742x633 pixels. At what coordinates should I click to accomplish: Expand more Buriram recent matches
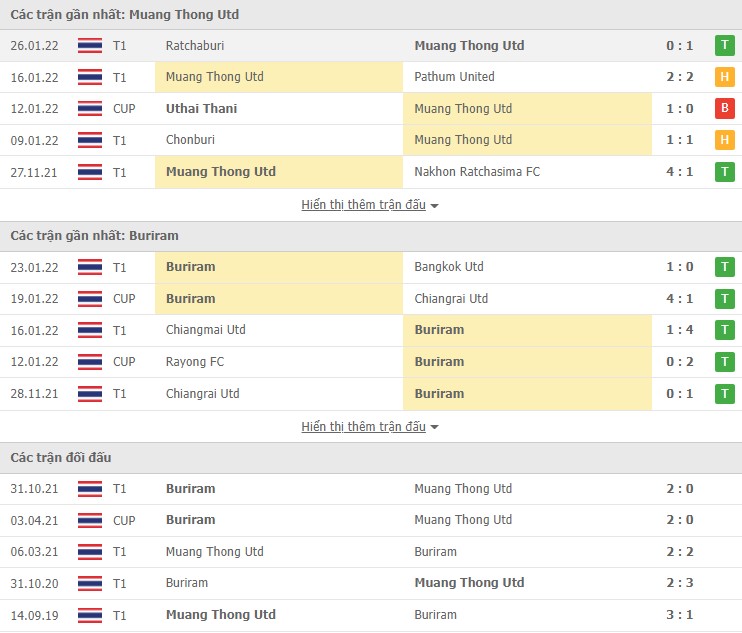click(370, 427)
